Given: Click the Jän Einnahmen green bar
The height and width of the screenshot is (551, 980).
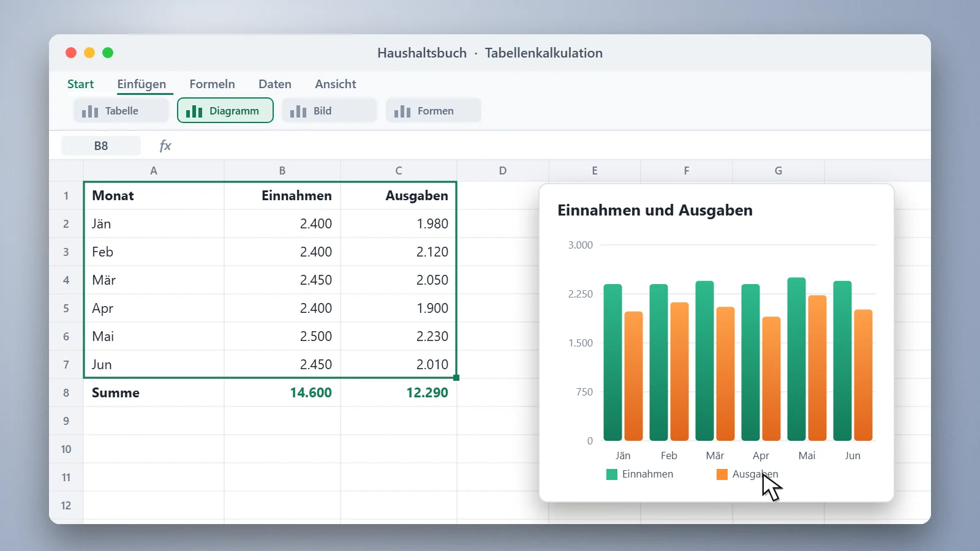Looking at the screenshot, I should coord(612,362).
